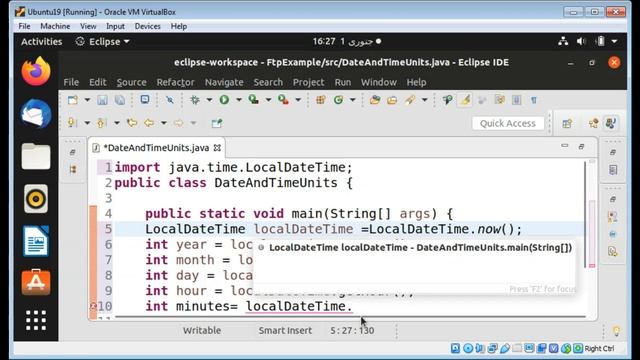This screenshot has height=360, width=640.
Task: Open the Debug dropdown arrow
Action: [x=209, y=100]
